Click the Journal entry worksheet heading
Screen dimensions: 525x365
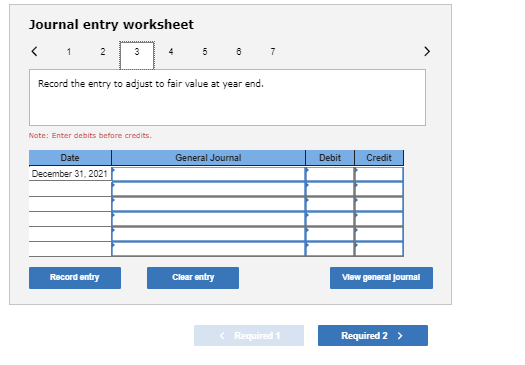coord(111,24)
